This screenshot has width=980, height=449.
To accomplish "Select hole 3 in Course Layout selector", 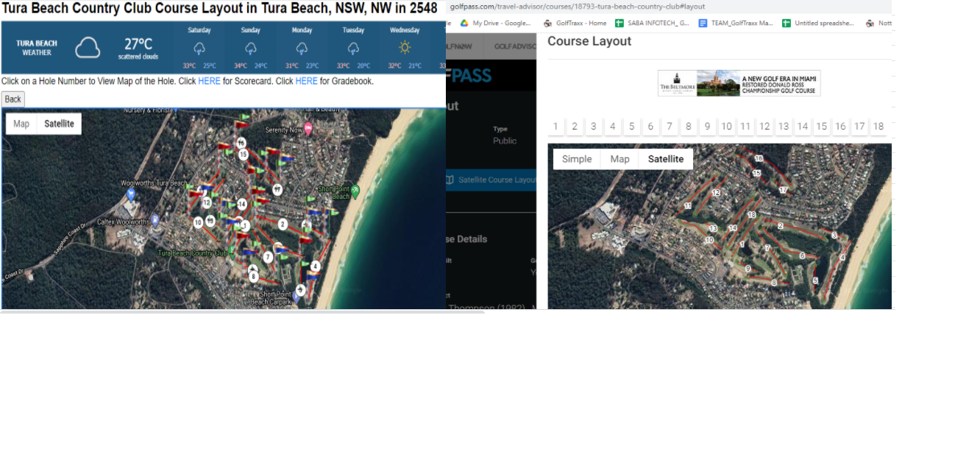I will pyautogui.click(x=594, y=127).
